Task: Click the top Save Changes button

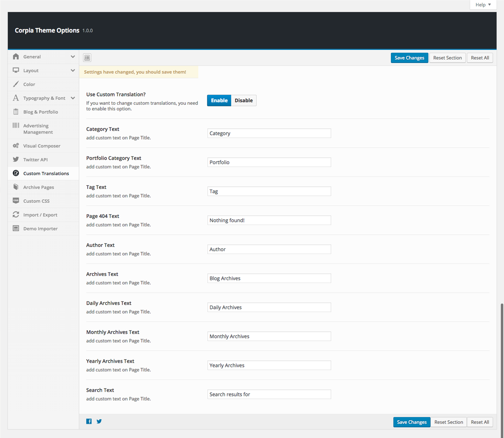Action: (409, 58)
